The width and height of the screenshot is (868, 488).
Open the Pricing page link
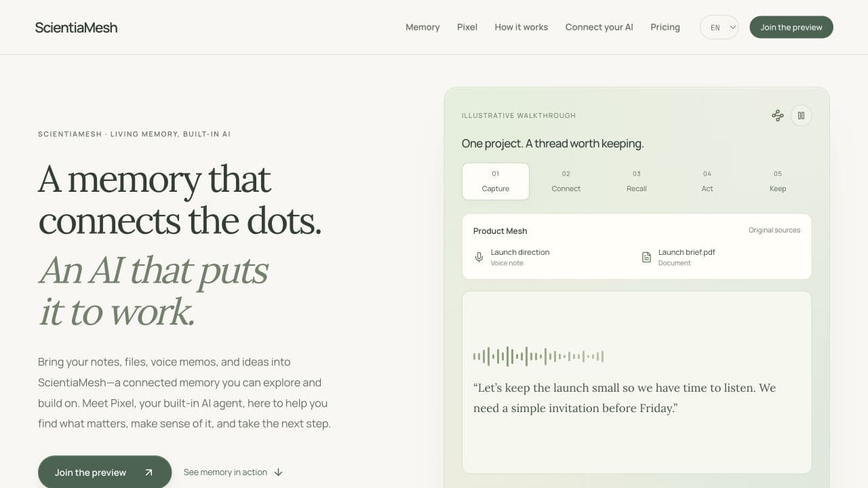665,27
